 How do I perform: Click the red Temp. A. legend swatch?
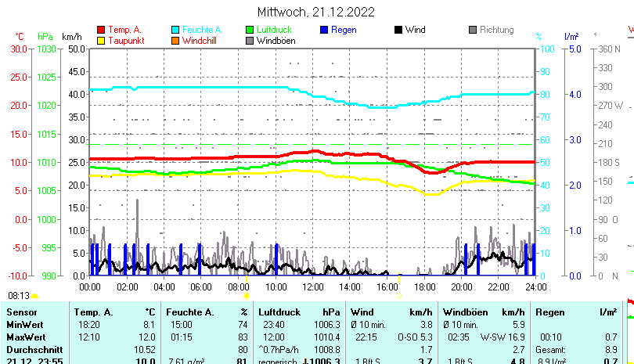[101, 30]
